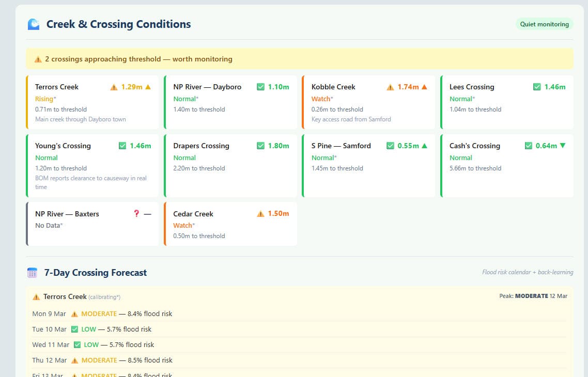Screen dimensions: 588x377
Task: Click the rising arrow next to Terrors Creek 1.29m
Action: [148, 87]
